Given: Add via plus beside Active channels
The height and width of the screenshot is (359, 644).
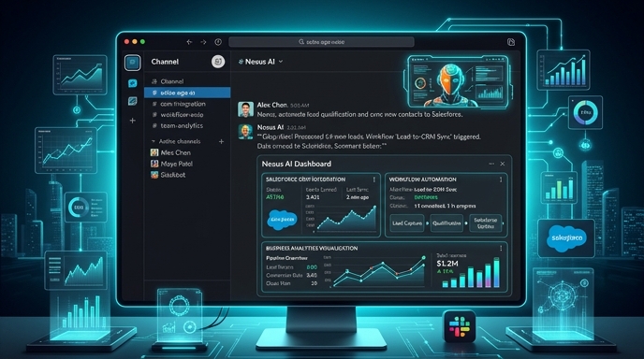Looking at the screenshot, I should point(221,141).
